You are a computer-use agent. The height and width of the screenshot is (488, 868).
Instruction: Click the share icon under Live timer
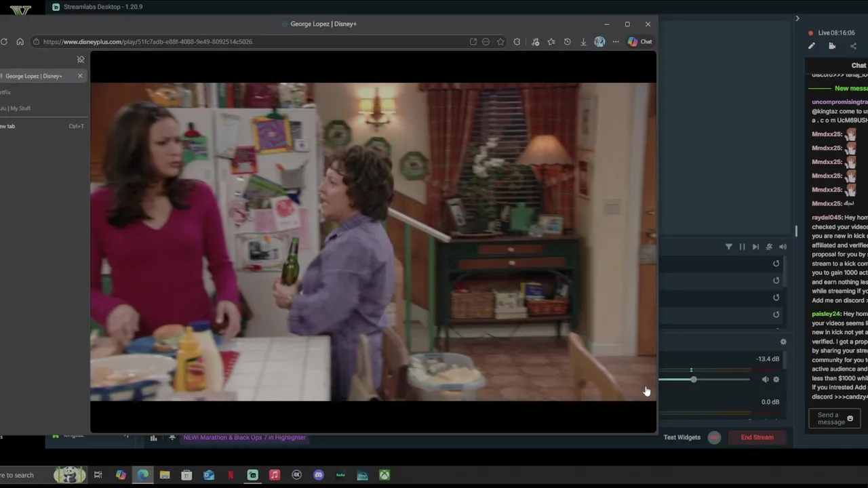point(853,46)
